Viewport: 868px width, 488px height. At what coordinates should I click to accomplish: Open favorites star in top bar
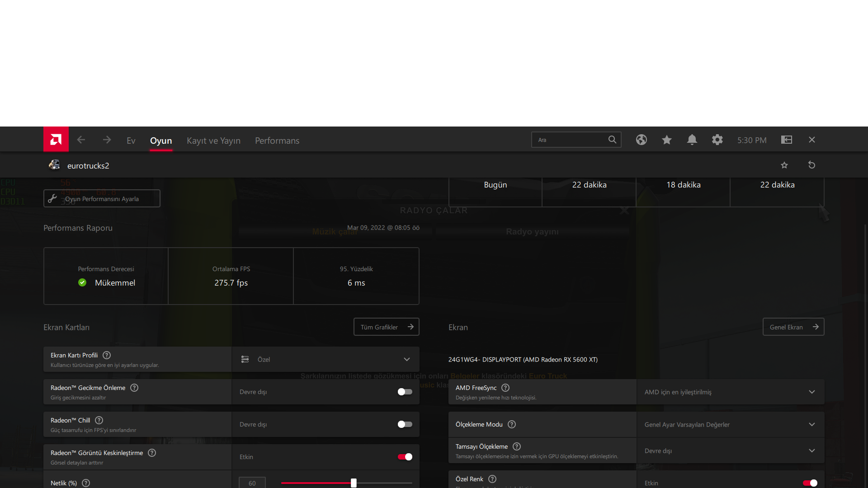[666, 140]
